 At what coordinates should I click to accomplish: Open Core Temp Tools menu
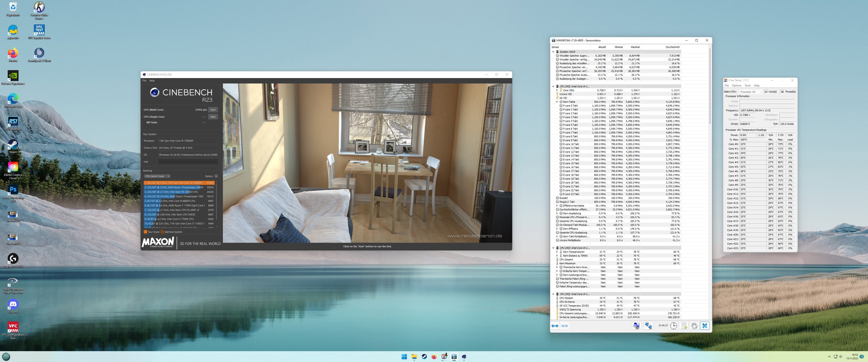pos(747,86)
